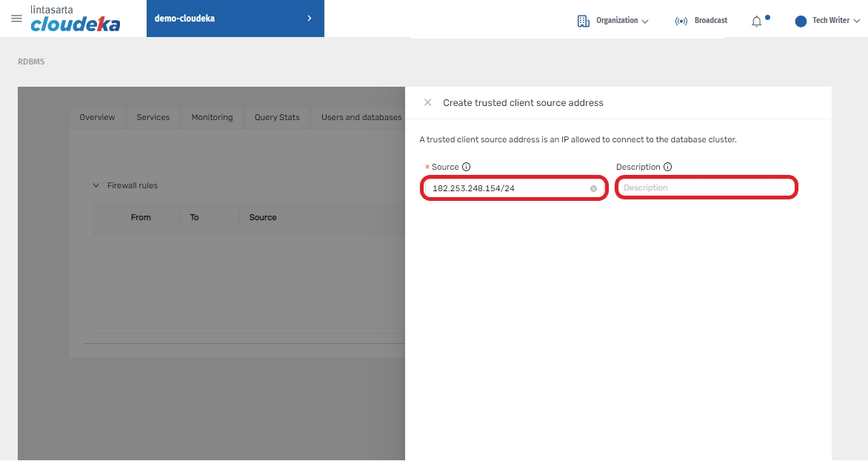Click the info icon next to Source

(x=467, y=168)
